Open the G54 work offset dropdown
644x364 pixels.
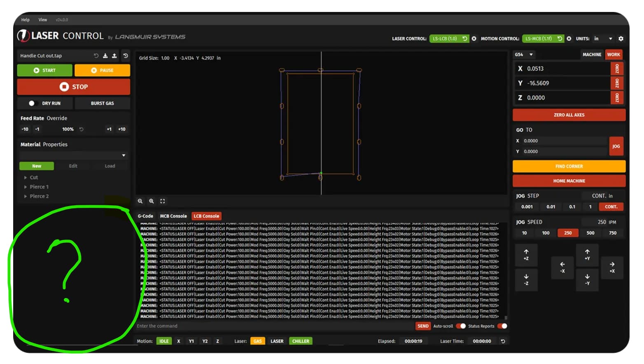pyautogui.click(x=524, y=54)
